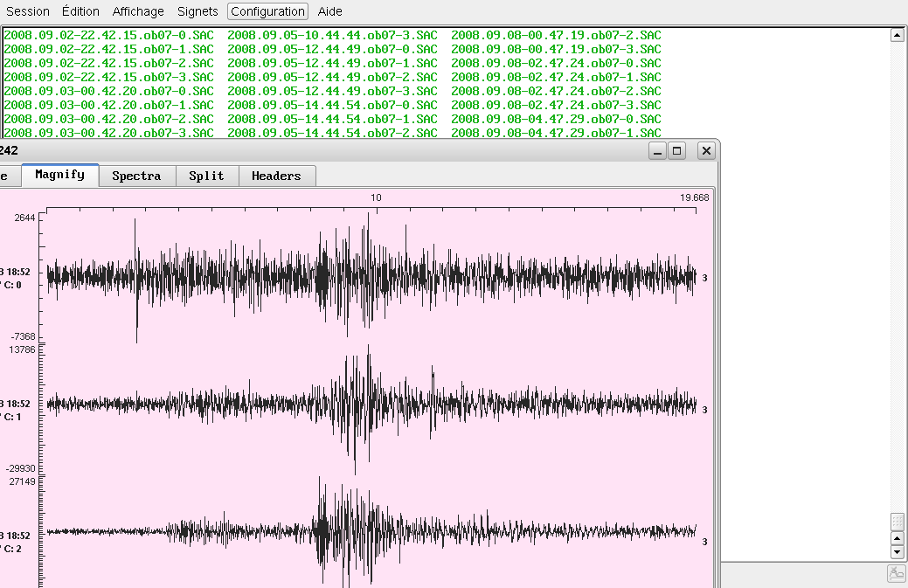Switch to the Spectra tab
908x588 pixels.
point(136,176)
